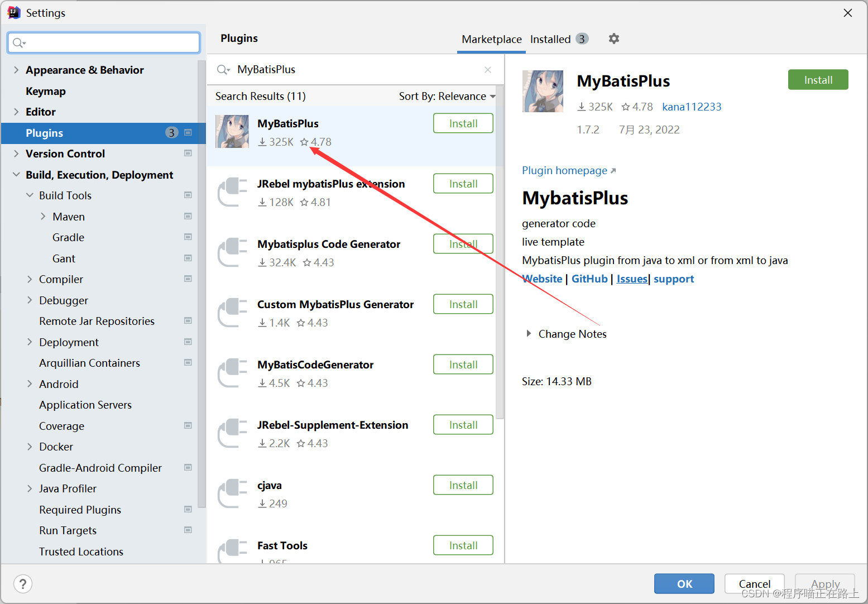Collapse Build, Execution, Deployment node
This screenshot has height=604, width=868.
(16, 175)
